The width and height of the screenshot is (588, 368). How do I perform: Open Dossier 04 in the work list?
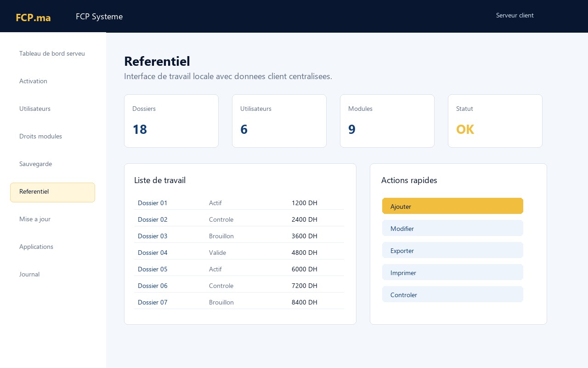click(x=153, y=253)
